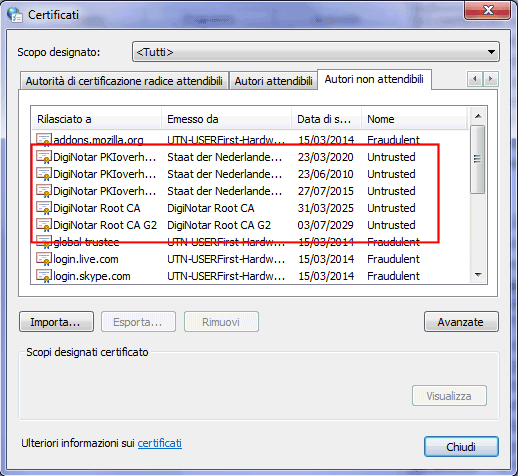Click the certificate list scrollbar thumb
The image size is (518, 476).
(478, 159)
